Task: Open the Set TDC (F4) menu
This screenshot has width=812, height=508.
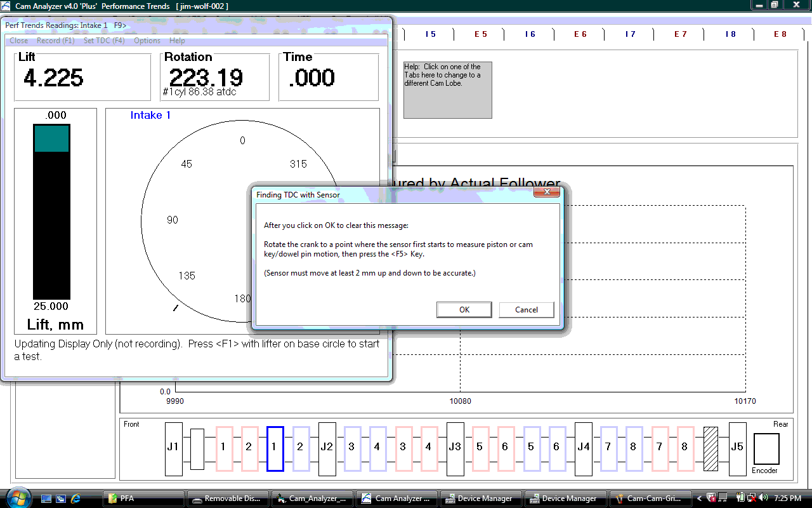Action: 104,41
